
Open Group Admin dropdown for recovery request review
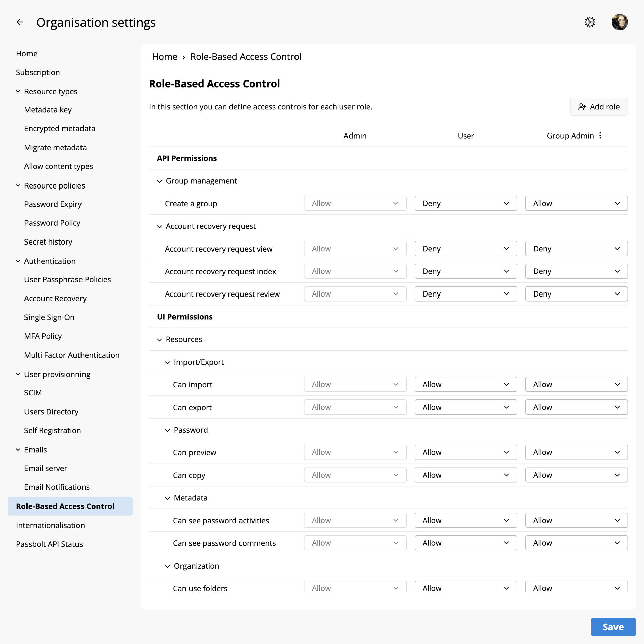[576, 294]
